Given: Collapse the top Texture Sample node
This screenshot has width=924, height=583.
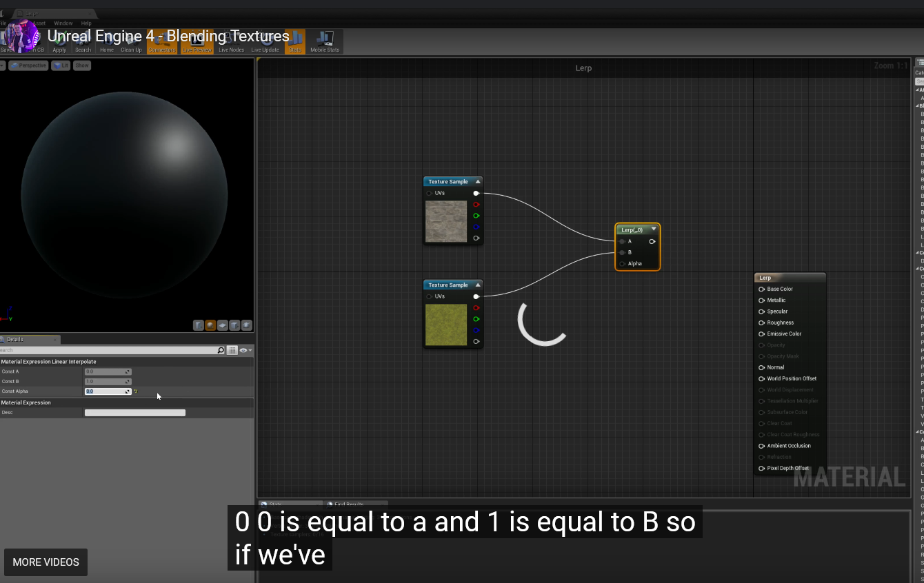Looking at the screenshot, I should [477, 182].
